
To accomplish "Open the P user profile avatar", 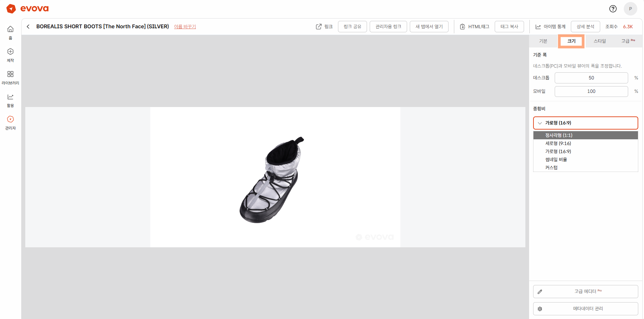I will coord(630,9).
